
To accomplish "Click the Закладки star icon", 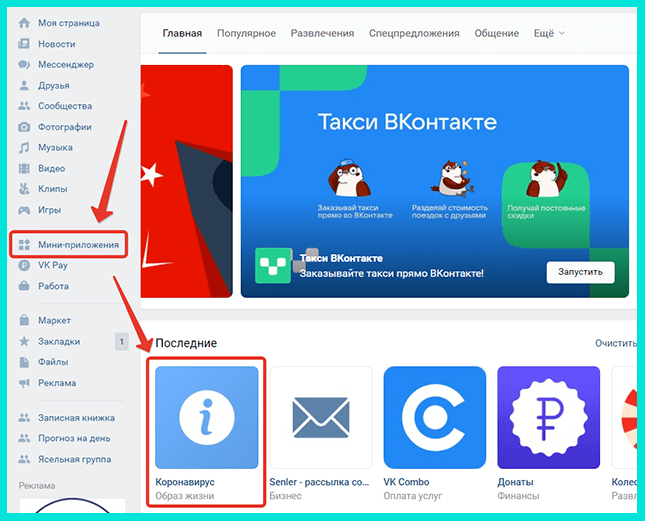I will pos(24,341).
